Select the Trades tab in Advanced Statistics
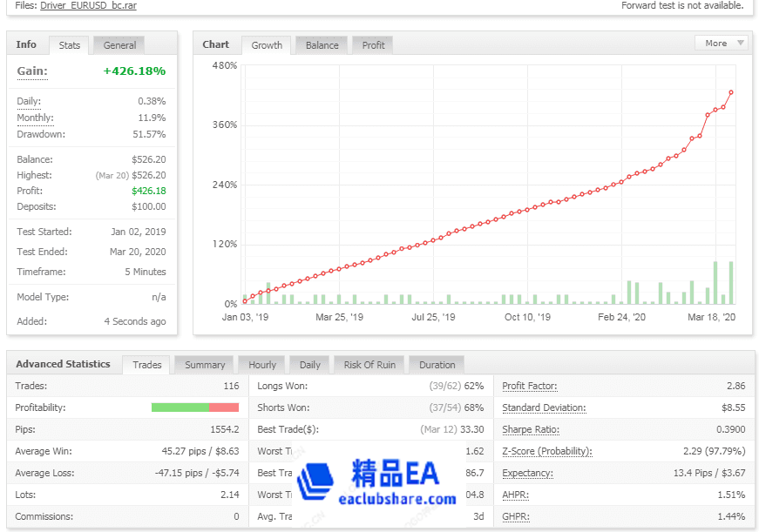Image resolution: width=759 pixels, height=532 pixels. [147, 365]
